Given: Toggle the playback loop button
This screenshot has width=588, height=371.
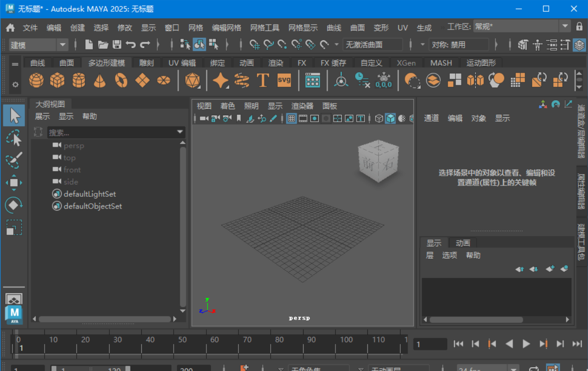Looking at the screenshot, I should pos(534,369).
